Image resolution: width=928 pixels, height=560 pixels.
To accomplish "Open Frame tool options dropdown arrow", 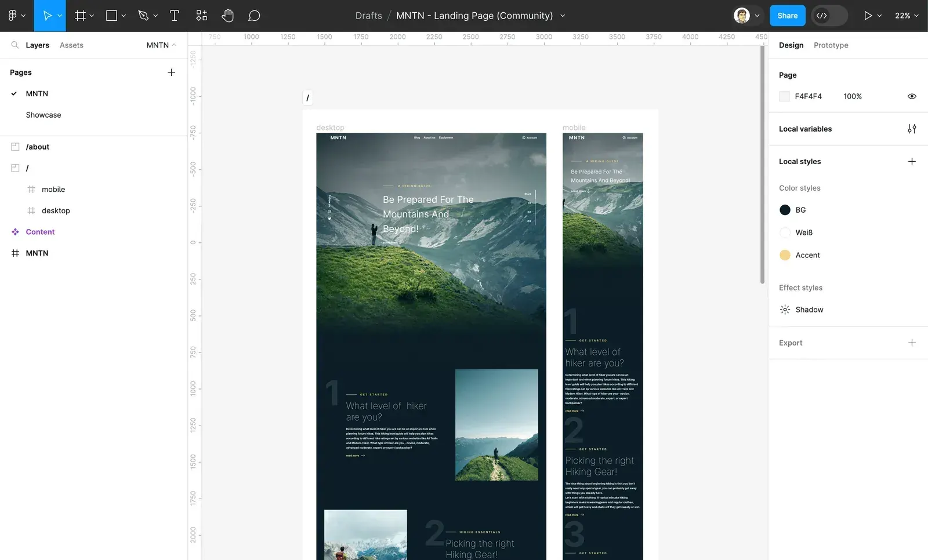I will coord(92,16).
